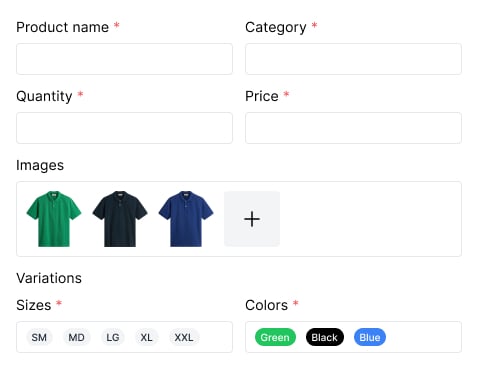Screen dimensions: 478x369
Task: Click empty area of Images box
Action: point(370,219)
